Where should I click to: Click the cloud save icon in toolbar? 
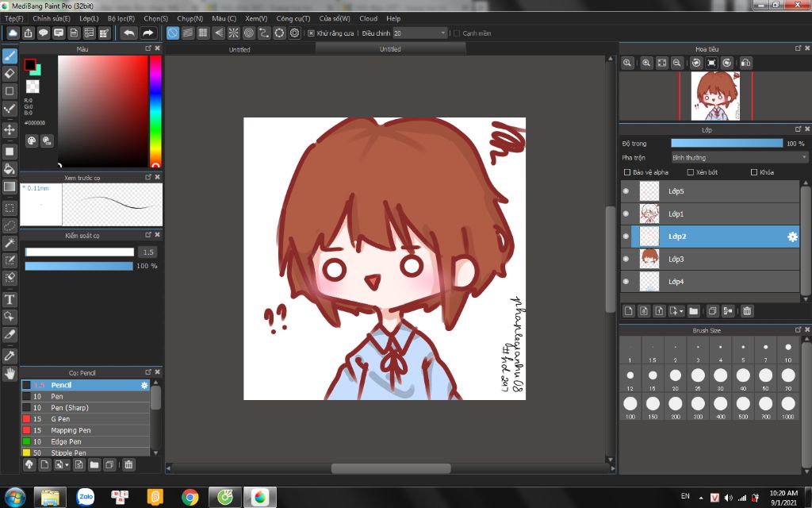point(13,33)
